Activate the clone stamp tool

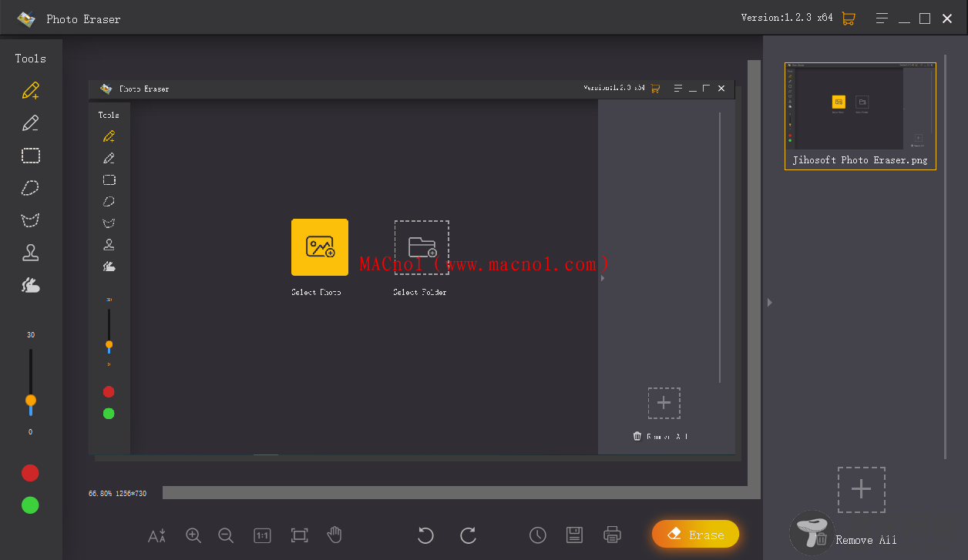tap(30, 253)
